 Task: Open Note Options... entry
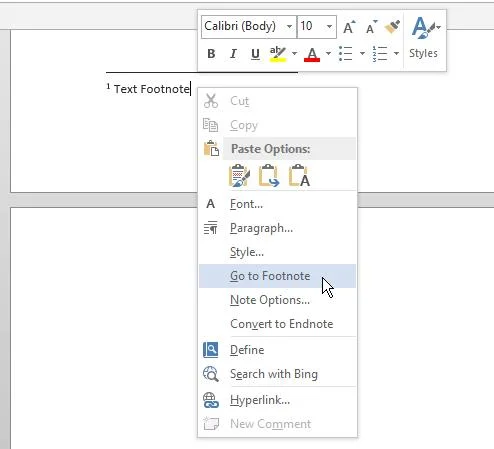pos(277,300)
